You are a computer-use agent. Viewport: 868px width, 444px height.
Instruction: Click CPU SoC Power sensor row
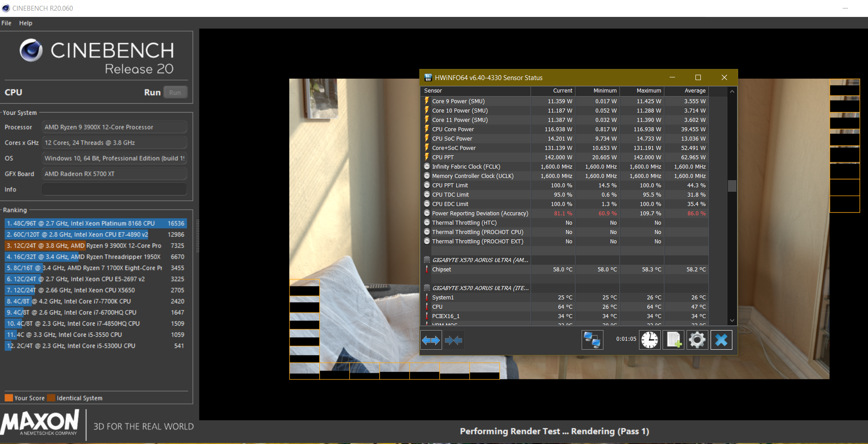pyautogui.click(x=564, y=138)
